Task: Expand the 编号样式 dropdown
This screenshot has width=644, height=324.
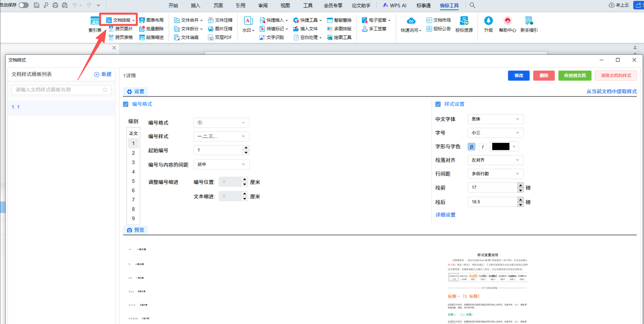Action: tap(221, 136)
